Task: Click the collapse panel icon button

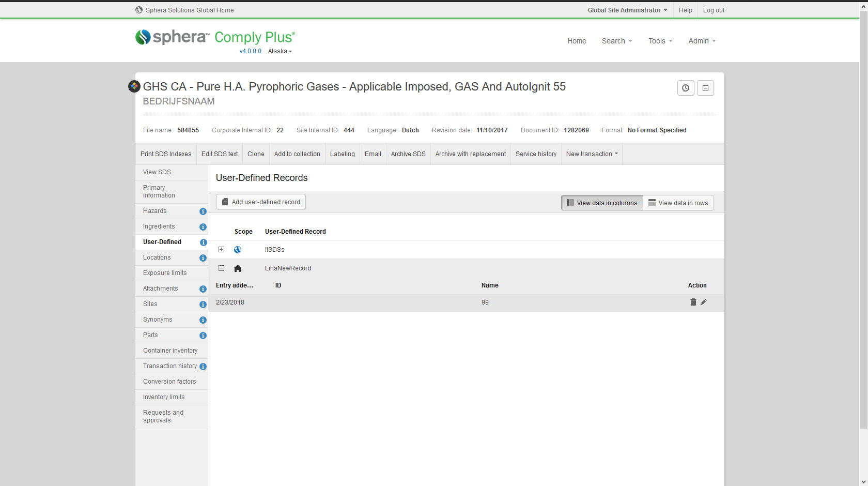Action: (x=705, y=88)
